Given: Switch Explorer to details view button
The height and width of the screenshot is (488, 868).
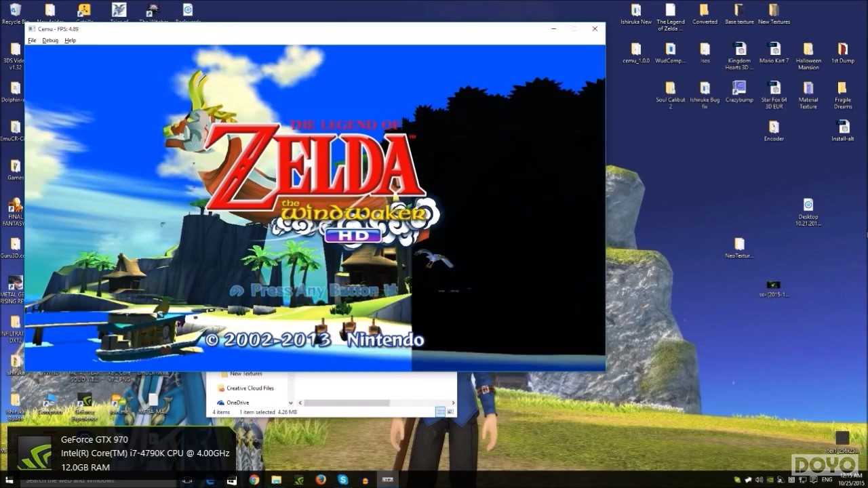Looking at the screenshot, I should coord(439,412).
